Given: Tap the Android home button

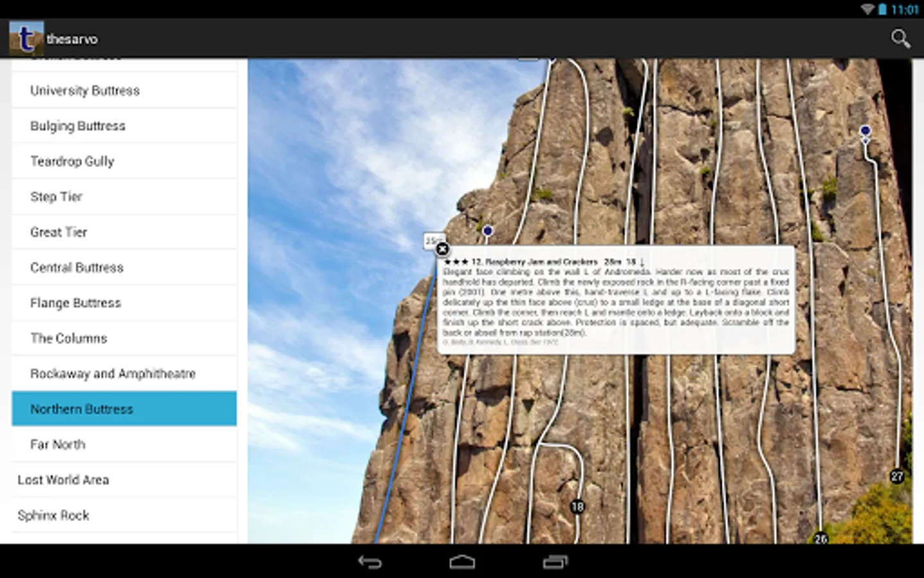Looking at the screenshot, I should [462, 562].
